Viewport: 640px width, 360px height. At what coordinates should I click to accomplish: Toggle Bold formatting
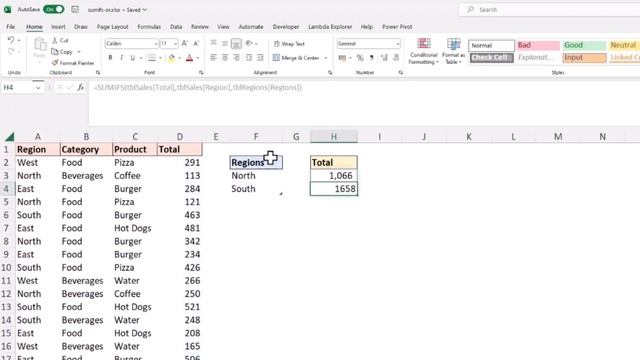pos(110,58)
